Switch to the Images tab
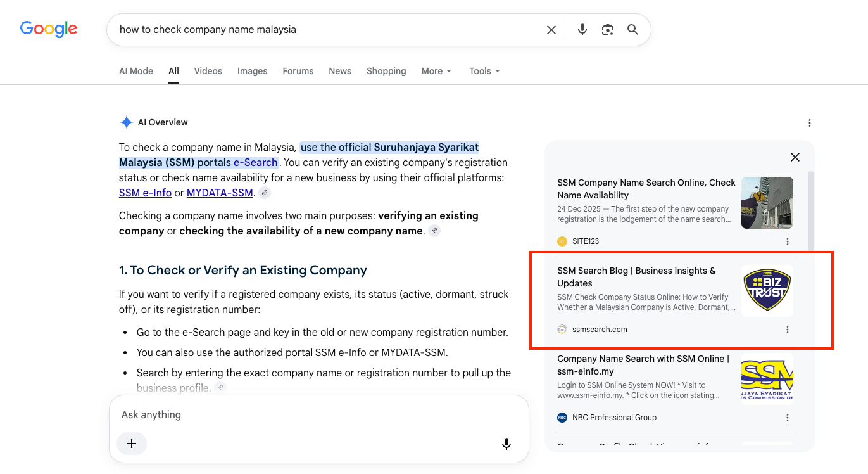 pos(253,71)
